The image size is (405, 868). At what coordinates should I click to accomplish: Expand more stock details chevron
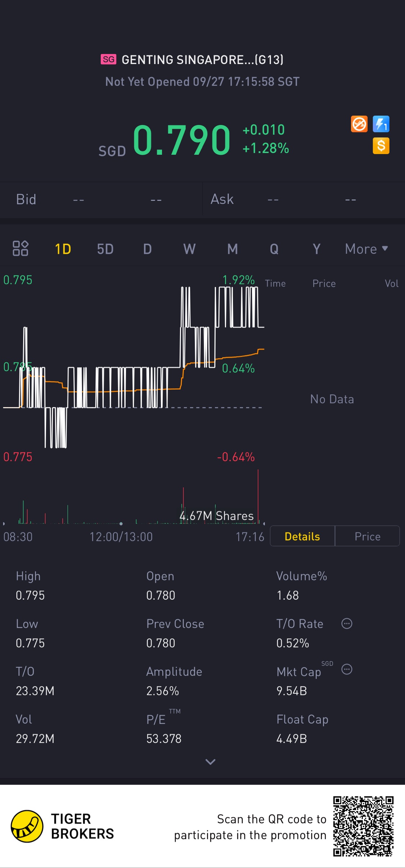(210, 761)
